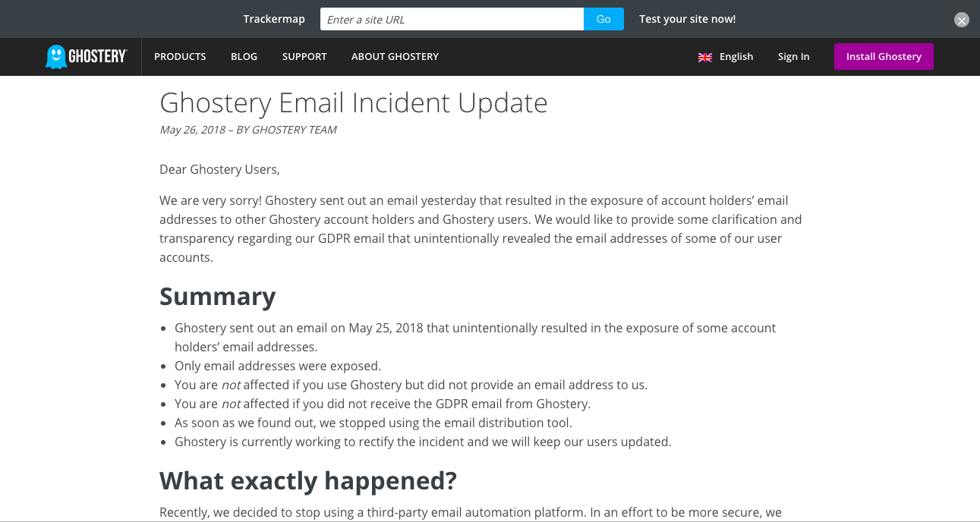This screenshot has height=522, width=980.
Task: Click the Dear Ghostery Users greeting line
Action: point(219,169)
